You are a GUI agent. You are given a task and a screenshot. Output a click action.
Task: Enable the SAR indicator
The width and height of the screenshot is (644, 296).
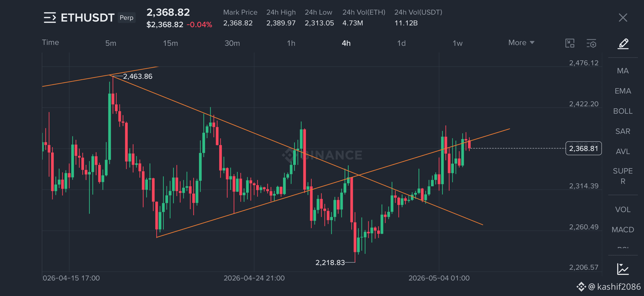[623, 131]
